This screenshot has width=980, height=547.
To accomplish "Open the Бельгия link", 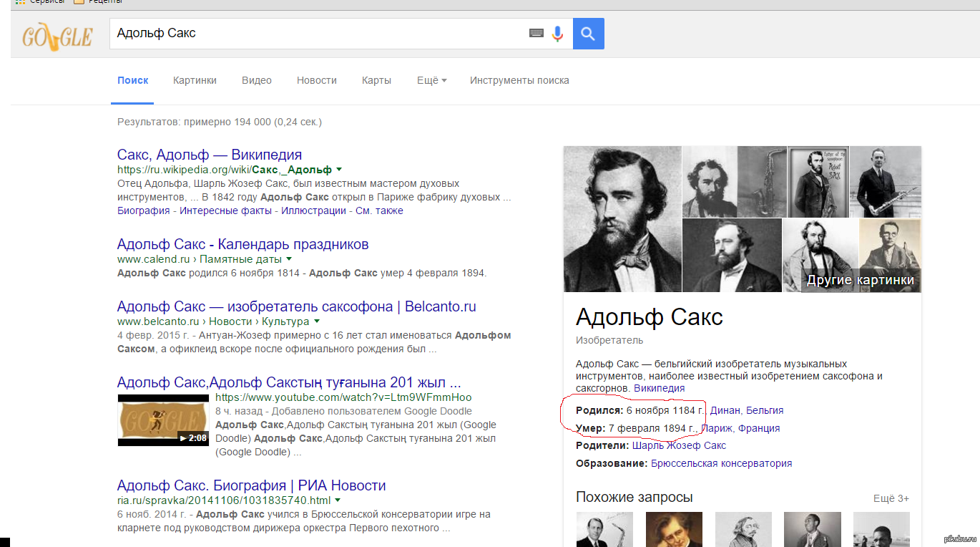I will 765,410.
